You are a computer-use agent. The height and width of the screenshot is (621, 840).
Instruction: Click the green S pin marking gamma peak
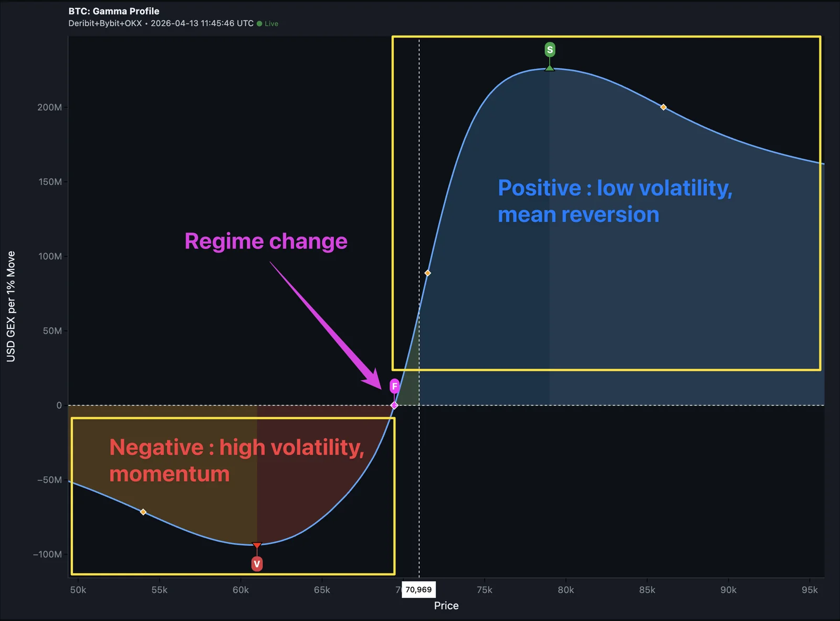549,50
